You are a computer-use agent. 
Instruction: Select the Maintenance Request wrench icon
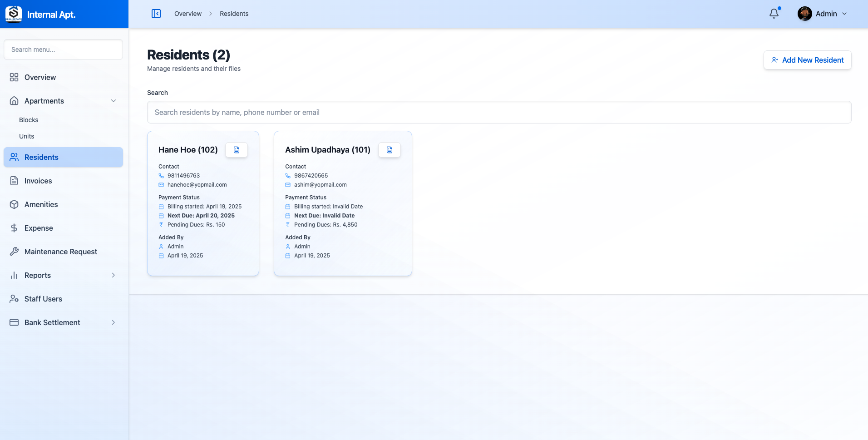coord(14,252)
